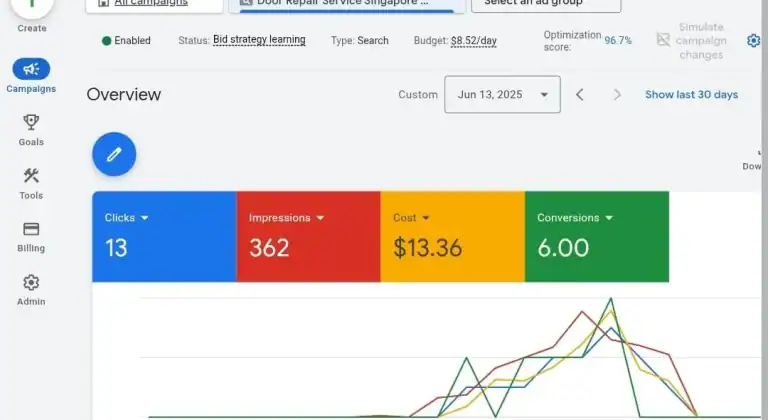Click the Bid strategy learning status link
Image resolution: width=768 pixels, height=420 pixels.
click(259, 40)
